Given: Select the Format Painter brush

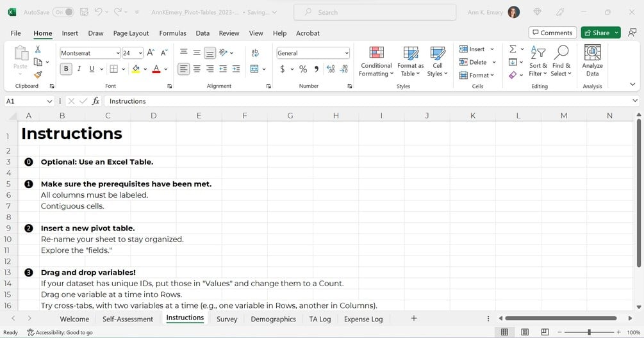Looking at the screenshot, I should click(x=38, y=75).
